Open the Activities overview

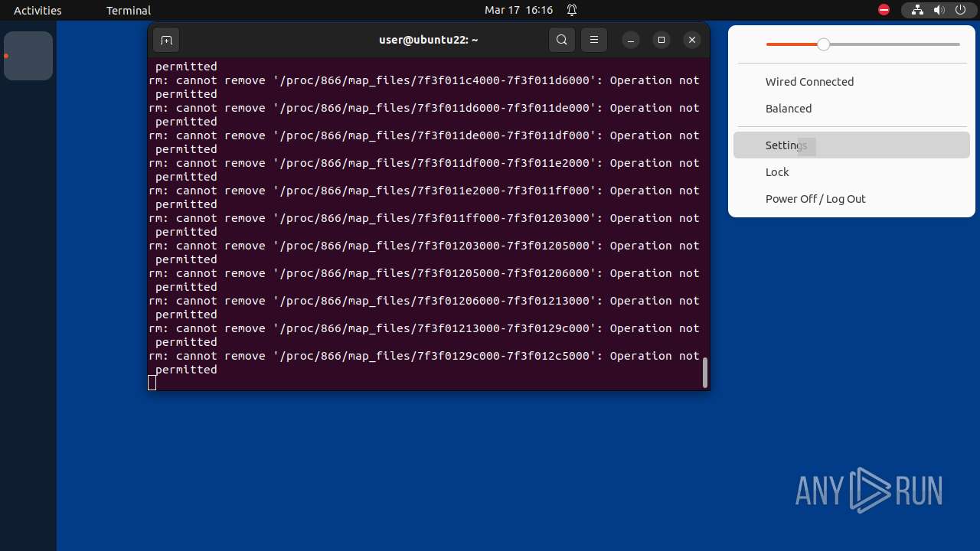(38, 10)
